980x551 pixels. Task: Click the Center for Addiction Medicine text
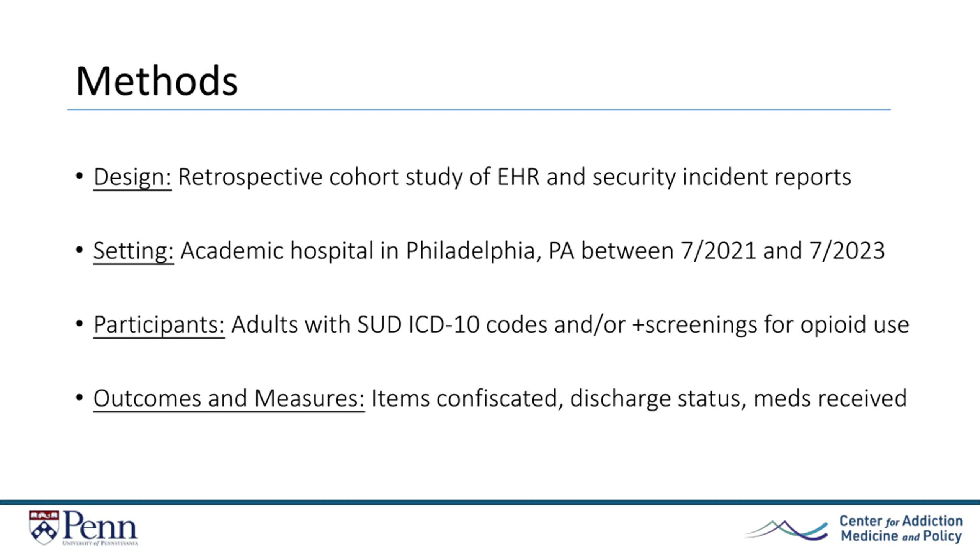901,528
